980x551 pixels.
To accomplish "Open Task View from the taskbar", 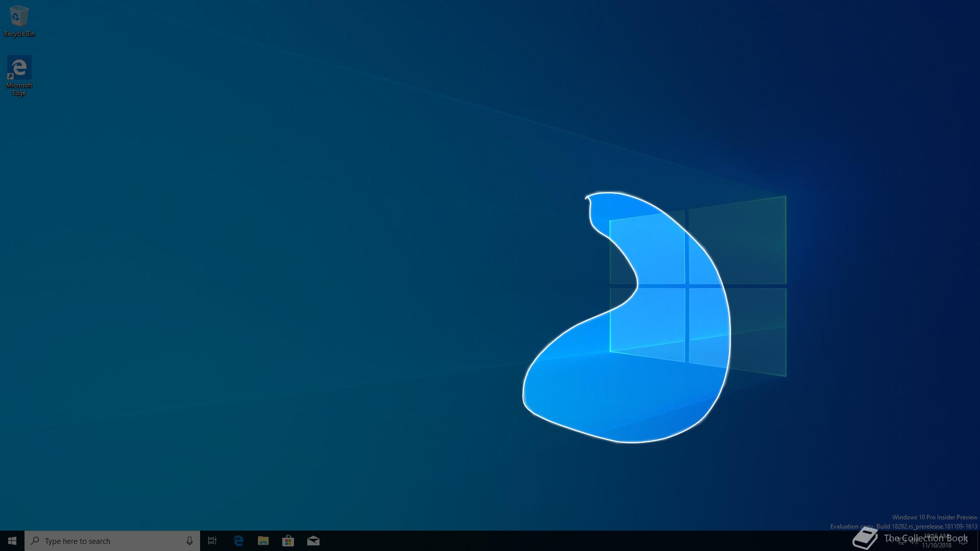I will [212, 541].
